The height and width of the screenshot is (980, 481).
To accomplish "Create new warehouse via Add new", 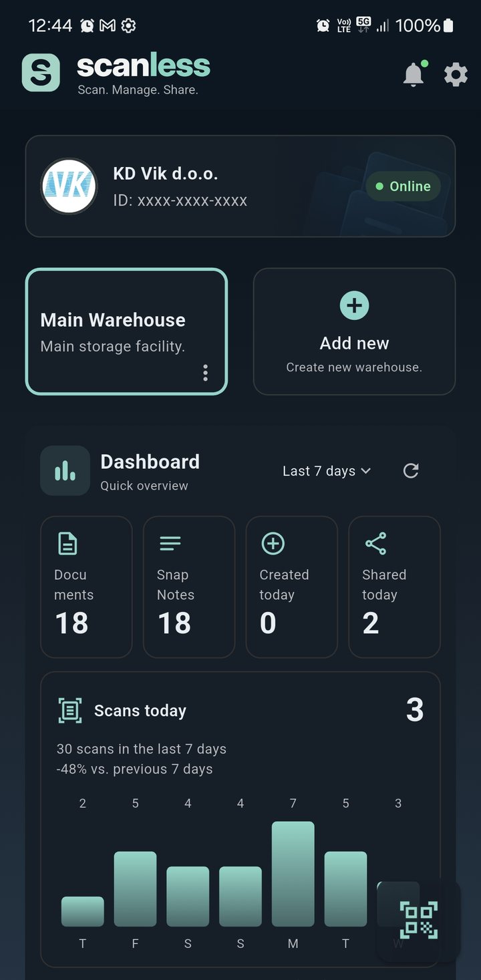I will point(354,331).
